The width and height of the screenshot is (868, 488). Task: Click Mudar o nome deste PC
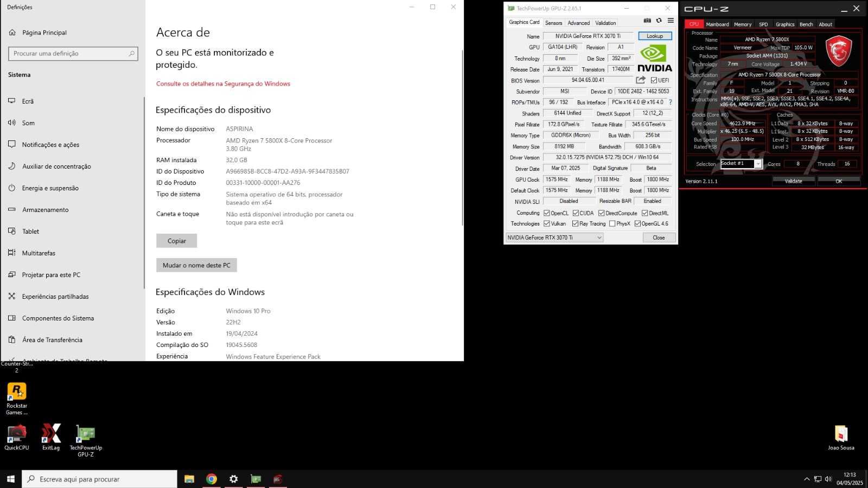[196, 265]
